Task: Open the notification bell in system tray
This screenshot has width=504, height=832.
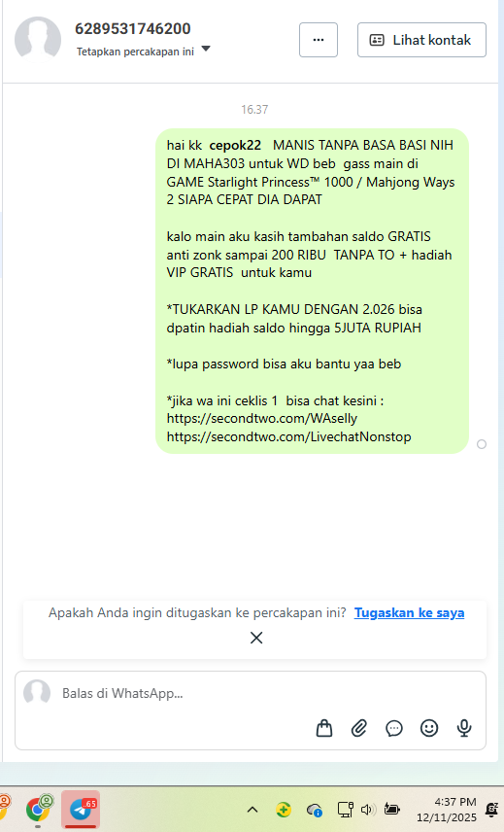Action: click(x=491, y=810)
